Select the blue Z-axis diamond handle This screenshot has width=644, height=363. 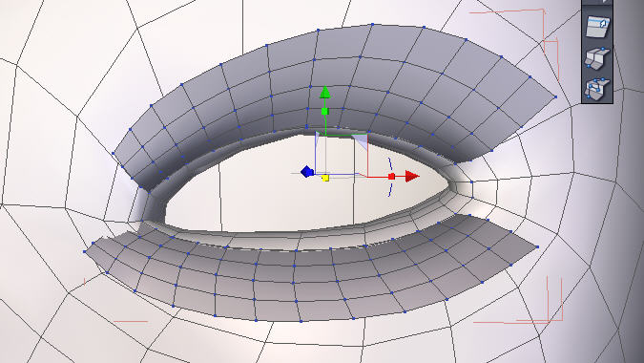(307, 171)
